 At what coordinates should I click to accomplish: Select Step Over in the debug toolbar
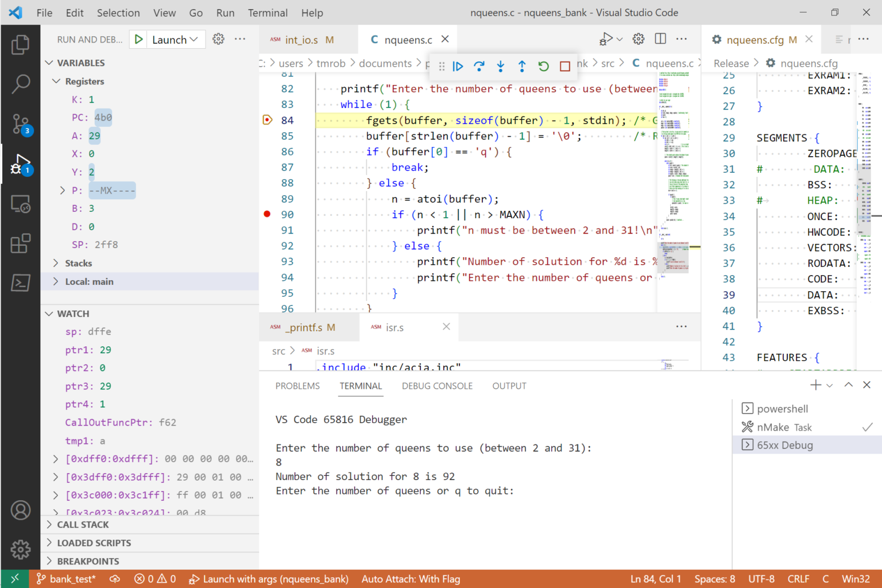pyautogui.click(x=479, y=66)
